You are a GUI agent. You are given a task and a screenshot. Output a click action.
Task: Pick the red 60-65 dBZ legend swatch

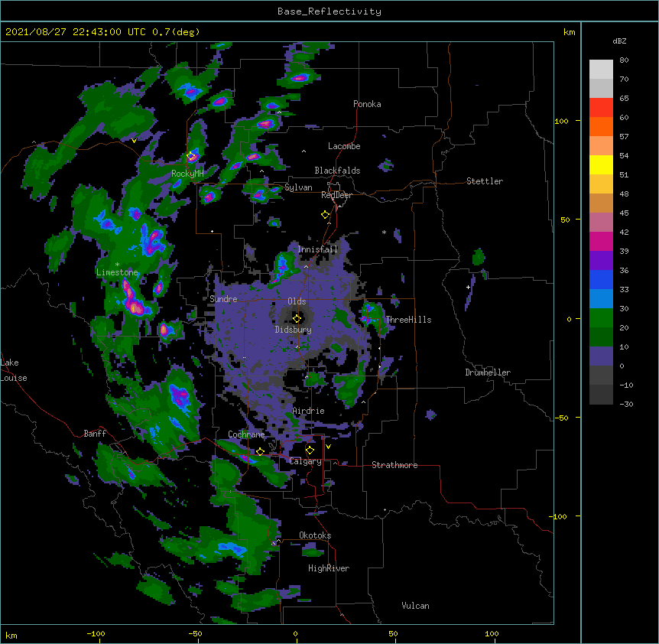[601, 108]
